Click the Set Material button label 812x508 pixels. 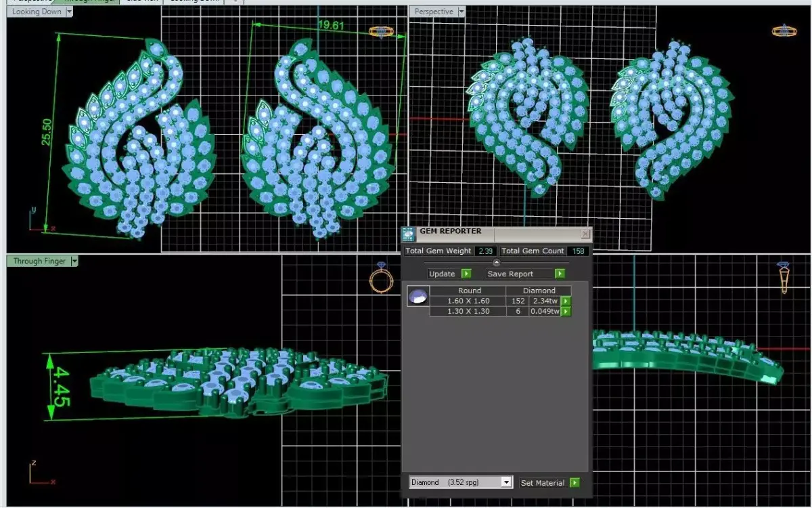click(543, 483)
